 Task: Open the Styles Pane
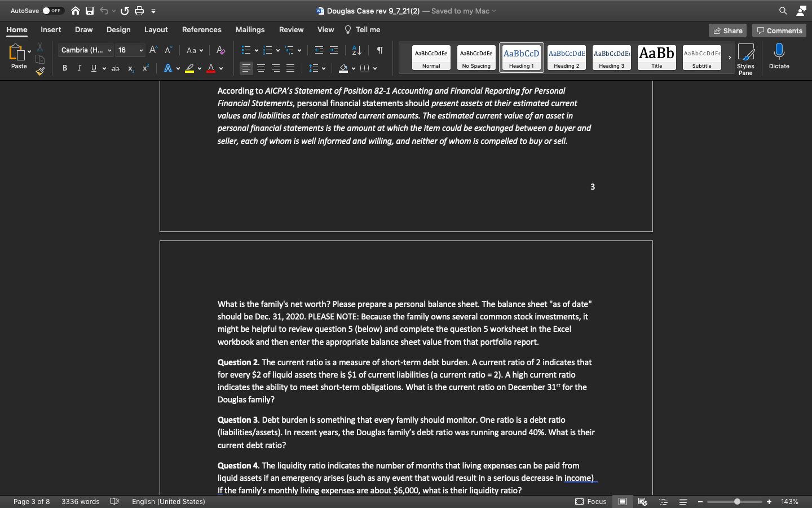[745, 59]
